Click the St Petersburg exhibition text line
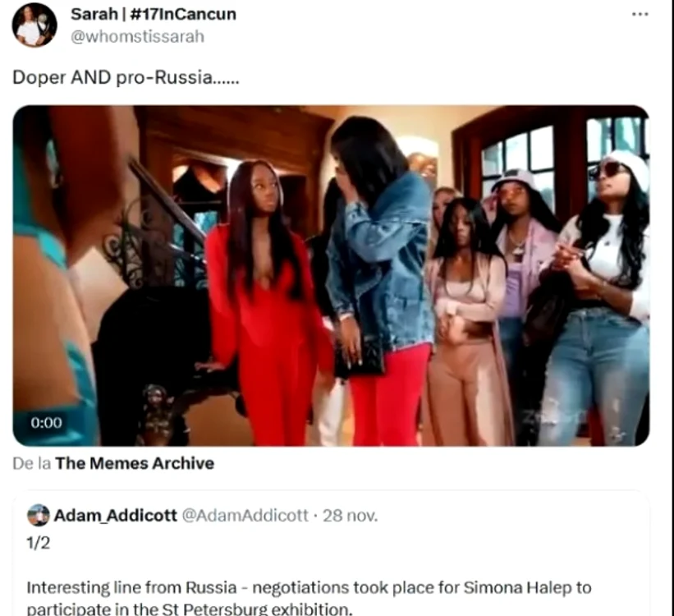Viewport: 674px width, 616px height. pos(190,609)
